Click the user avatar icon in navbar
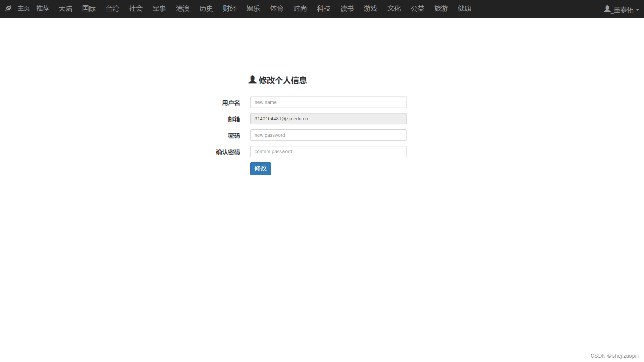 607,9
